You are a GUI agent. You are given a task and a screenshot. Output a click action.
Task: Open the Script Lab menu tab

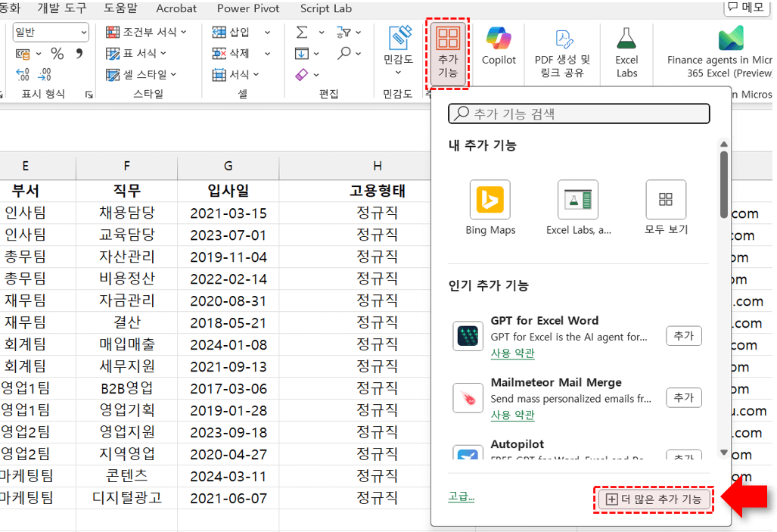tap(325, 9)
